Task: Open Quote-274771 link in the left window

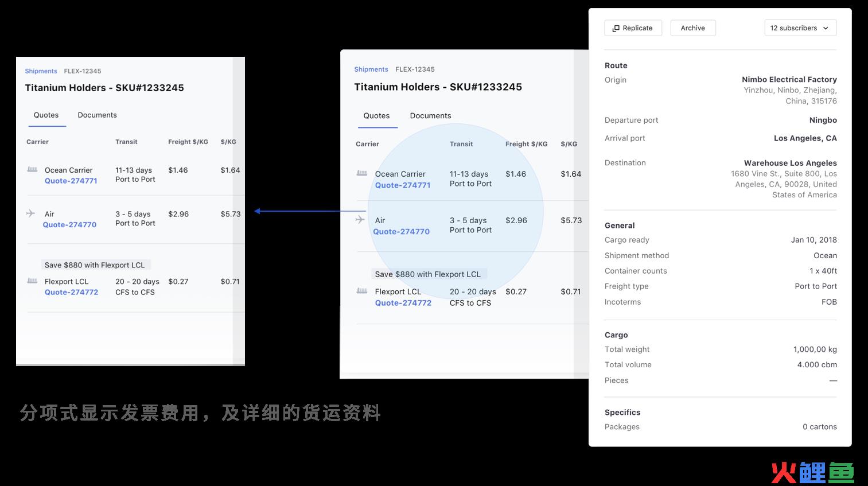Action: (71, 181)
